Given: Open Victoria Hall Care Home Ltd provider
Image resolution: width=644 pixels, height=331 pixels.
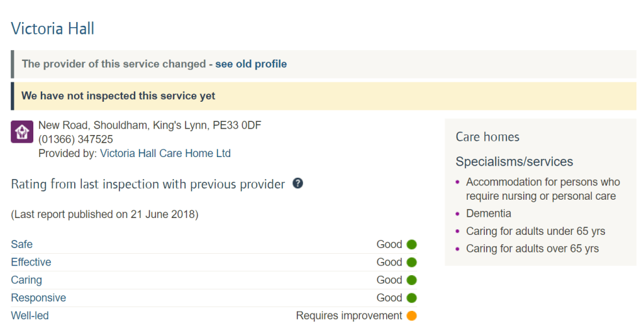Looking at the screenshot, I should [x=165, y=153].
